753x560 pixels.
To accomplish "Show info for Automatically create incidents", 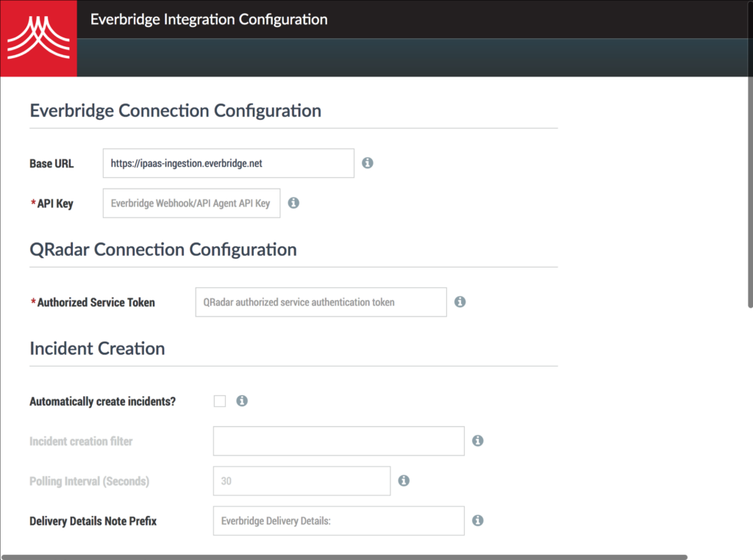I will (x=242, y=401).
